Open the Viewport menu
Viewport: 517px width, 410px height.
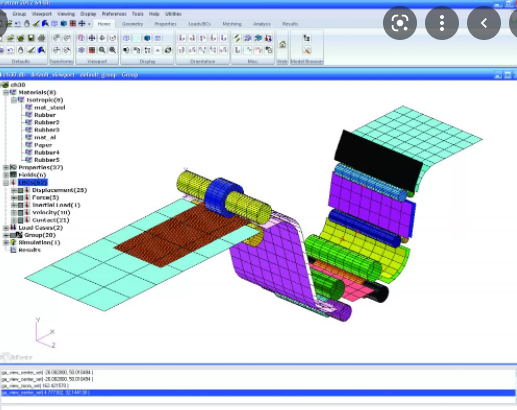coord(42,14)
